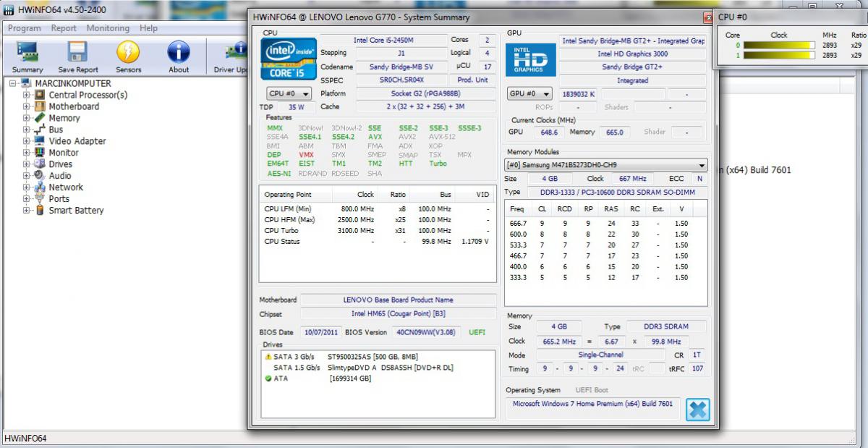
Task: Expand the Motherboard tree node
Action: pos(27,106)
